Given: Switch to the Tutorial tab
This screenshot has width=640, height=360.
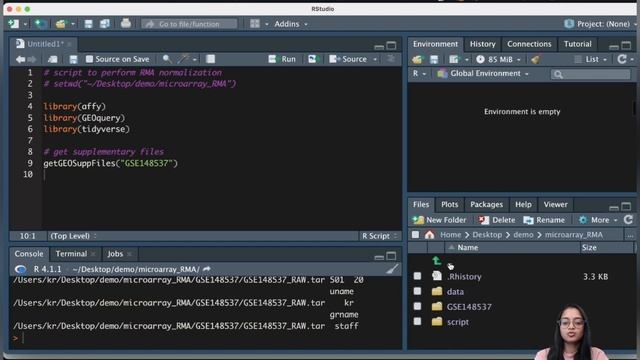Looking at the screenshot, I should coord(577,44).
